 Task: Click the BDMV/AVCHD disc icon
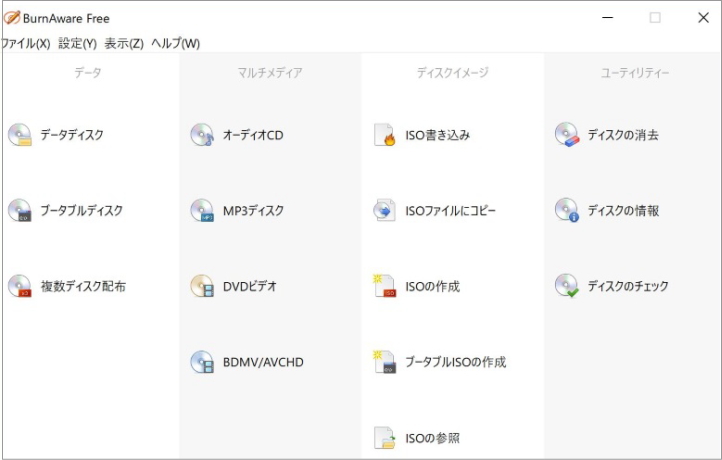[202, 362]
